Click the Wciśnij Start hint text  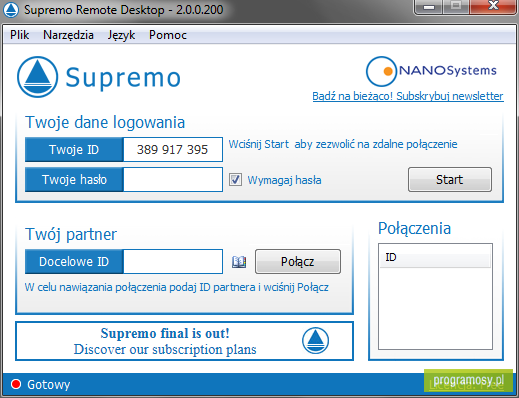click(343, 144)
